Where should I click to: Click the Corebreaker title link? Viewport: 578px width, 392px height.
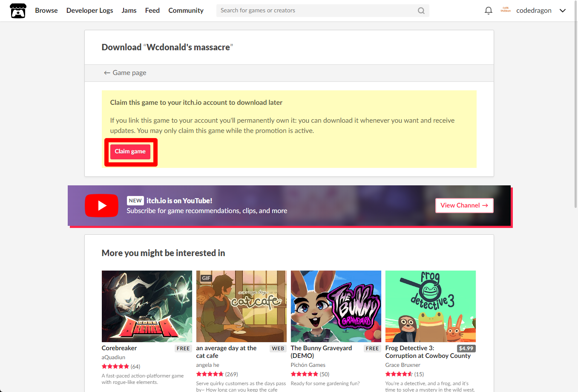point(119,348)
